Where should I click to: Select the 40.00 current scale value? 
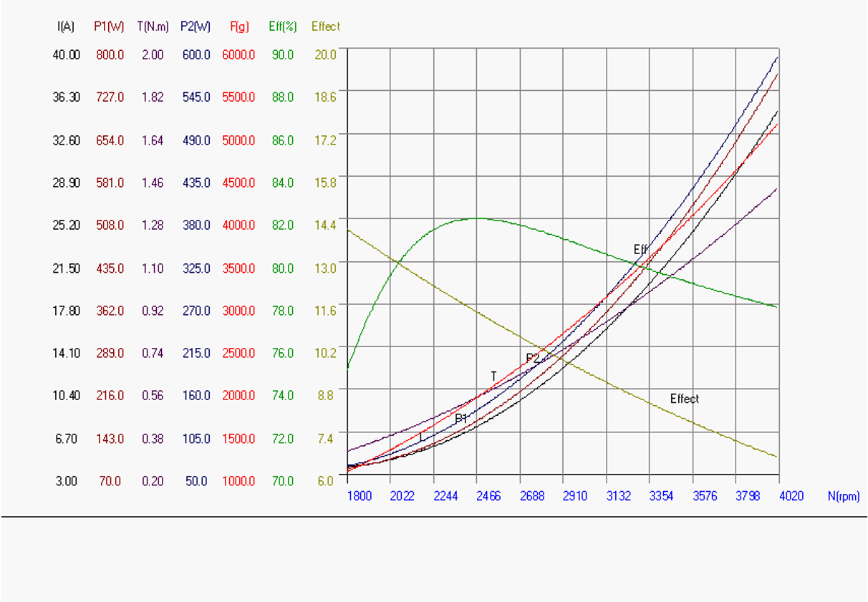coord(67,54)
